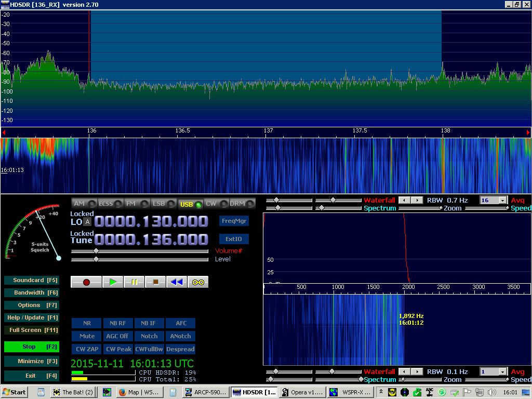
Task: Switch to Full Screen [F11]
Action: [32, 330]
